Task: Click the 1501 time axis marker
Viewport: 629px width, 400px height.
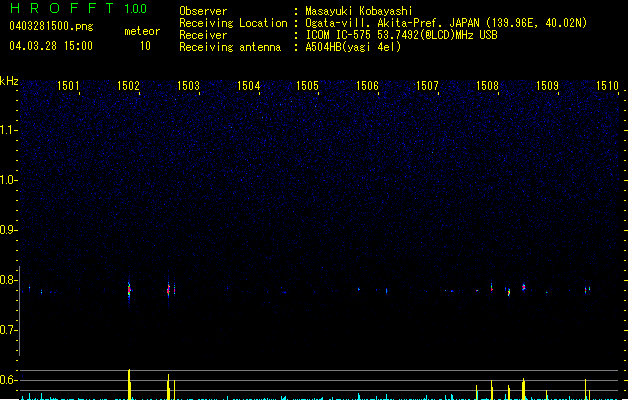Action: click(68, 86)
